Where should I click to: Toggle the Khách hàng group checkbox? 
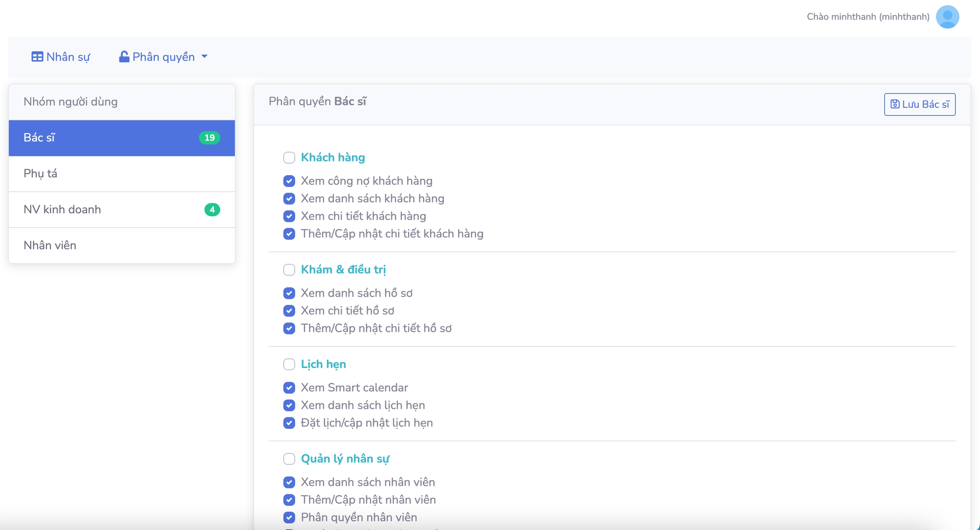(289, 158)
